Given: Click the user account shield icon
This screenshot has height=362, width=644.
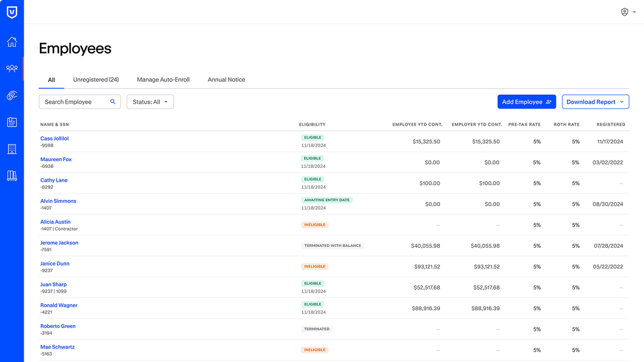Looking at the screenshot, I should [x=625, y=12].
